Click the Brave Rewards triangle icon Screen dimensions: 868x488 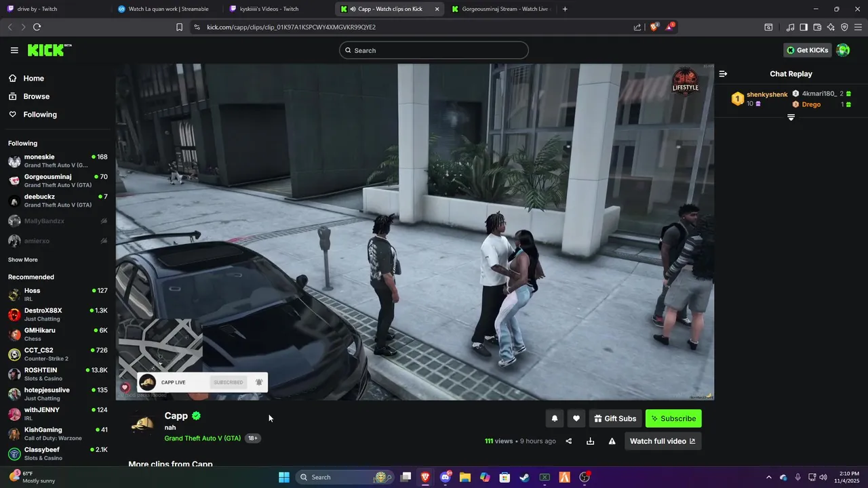pyautogui.click(x=670, y=27)
